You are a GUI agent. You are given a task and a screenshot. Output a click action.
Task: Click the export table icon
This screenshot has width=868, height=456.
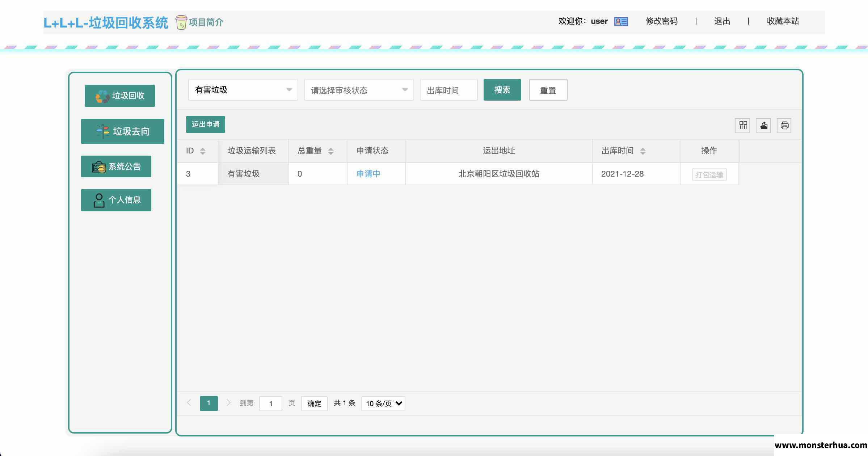coord(764,126)
